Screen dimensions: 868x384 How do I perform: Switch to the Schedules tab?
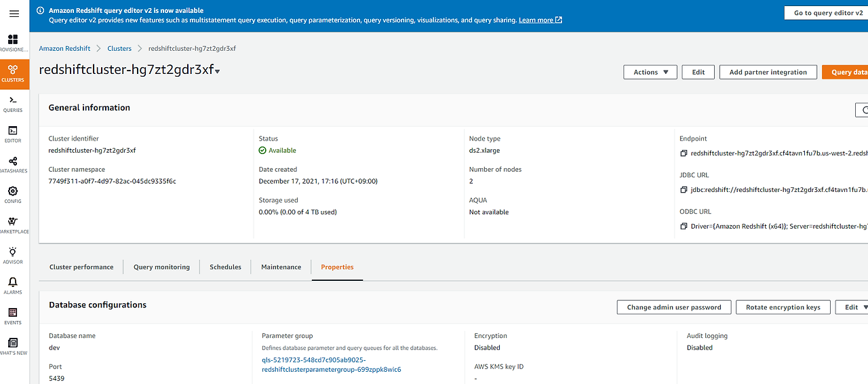(225, 267)
